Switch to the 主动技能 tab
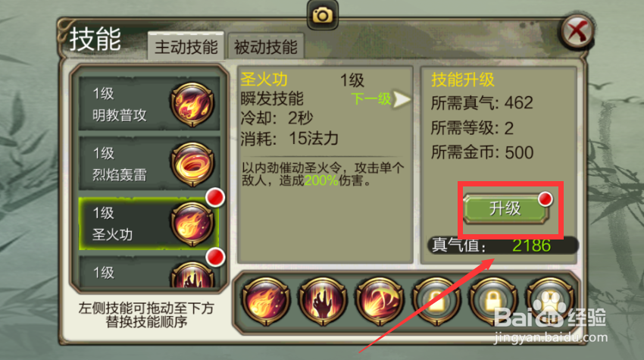The height and width of the screenshot is (360, 644). click(186, 46)
